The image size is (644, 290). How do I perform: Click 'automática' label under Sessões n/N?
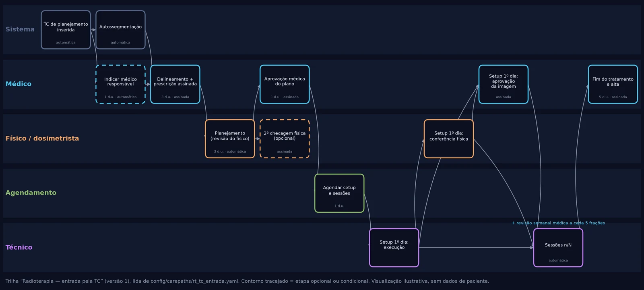[558, 261]
